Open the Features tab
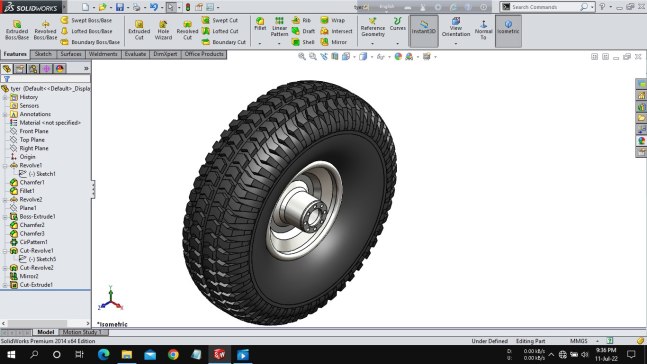Viewport: 647px width, 364px height. point(15,54)
